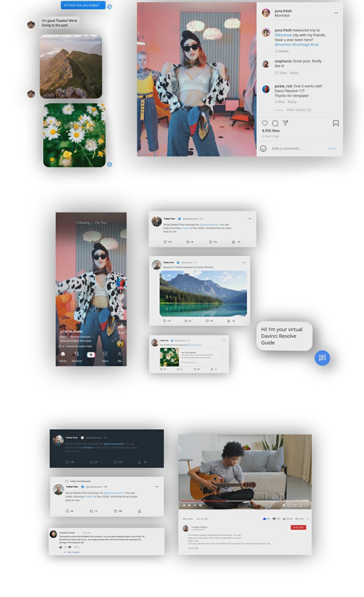Like the first light Twitter post
The height and width of the screenshot is (597, 364).
coord(211,242)
